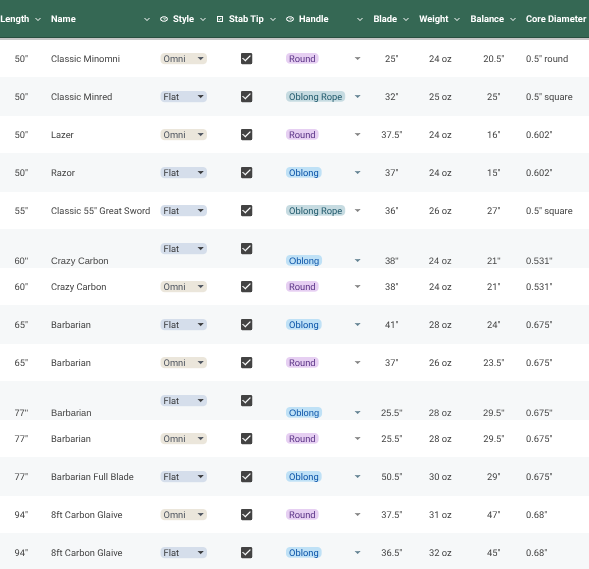The height and width of the screenshot is (569, 589).
Task: Open the Length column sort chevron
Action: pos(38,19)
